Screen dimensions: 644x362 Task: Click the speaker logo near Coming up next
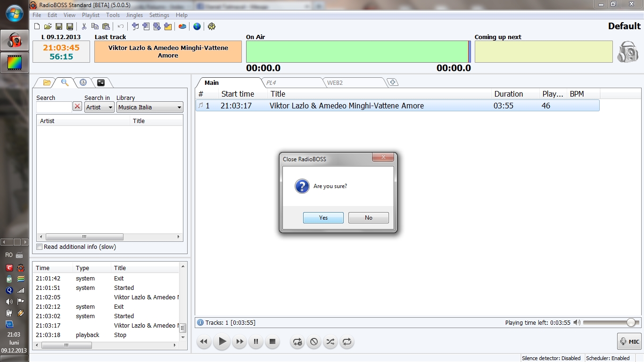(627, 52)
